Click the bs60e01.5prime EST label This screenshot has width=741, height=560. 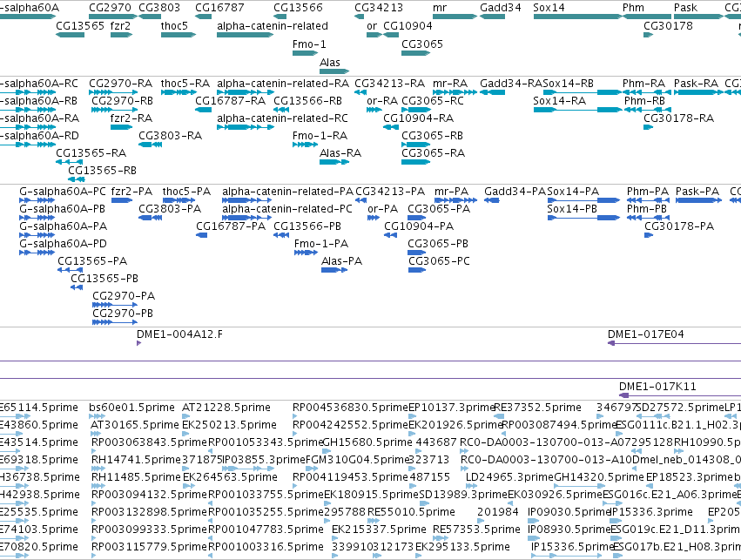point(131,408)
